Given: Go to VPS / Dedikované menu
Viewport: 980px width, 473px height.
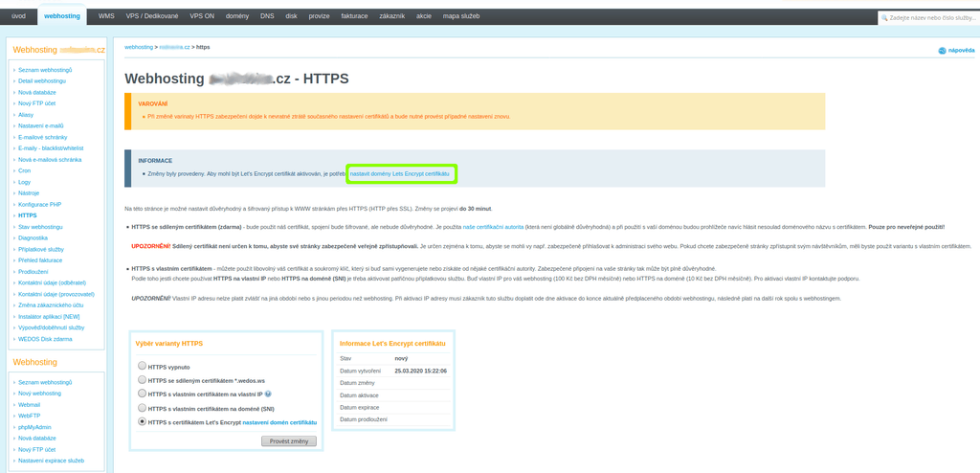Looking at the screenshot, I should pos(150,16).
